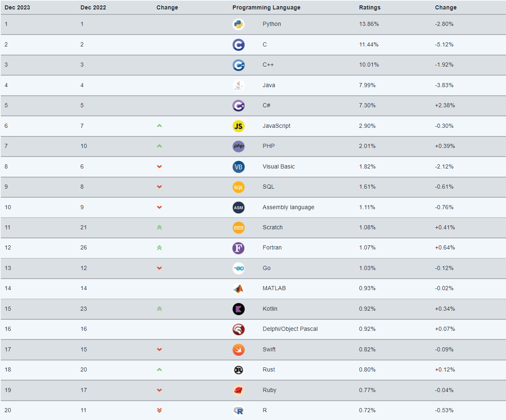Image resolution: width=506 pixels, height=420 pixels.
Task: Select the PHP logo icon
Action: click(239, 146)
